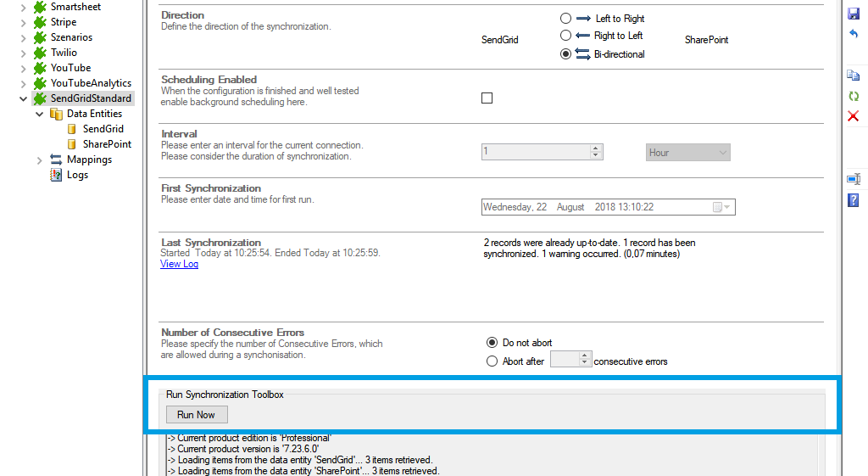868x476 pixels.
Task: Click the red X Delete icon
Action: (854, 115)
